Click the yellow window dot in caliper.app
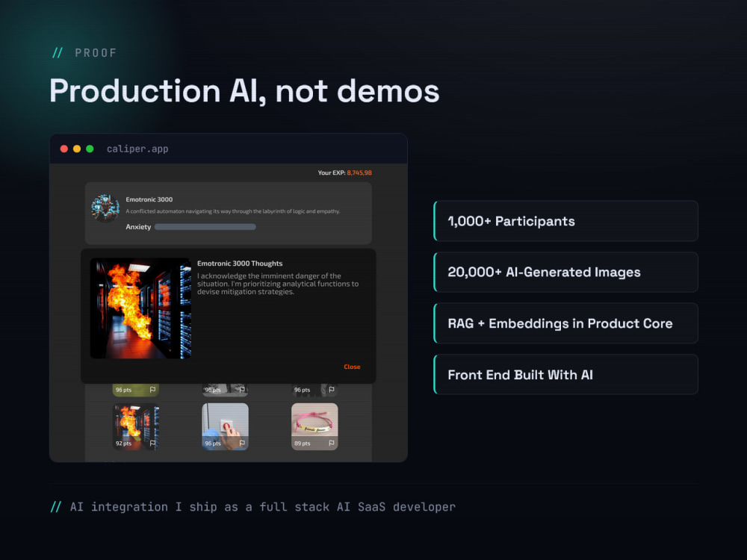 pyautogui.click(x=77, y=149)
